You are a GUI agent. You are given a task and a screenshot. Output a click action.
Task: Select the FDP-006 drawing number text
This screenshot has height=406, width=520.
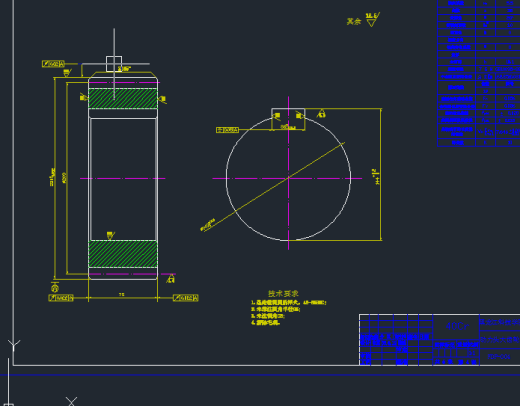[x=499, y=357]
